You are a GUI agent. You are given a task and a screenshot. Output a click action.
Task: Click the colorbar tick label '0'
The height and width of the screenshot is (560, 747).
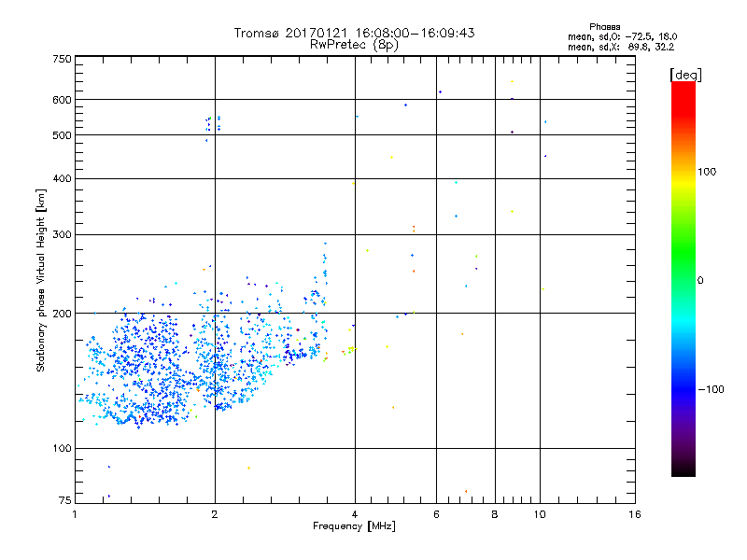pos(700,281)
